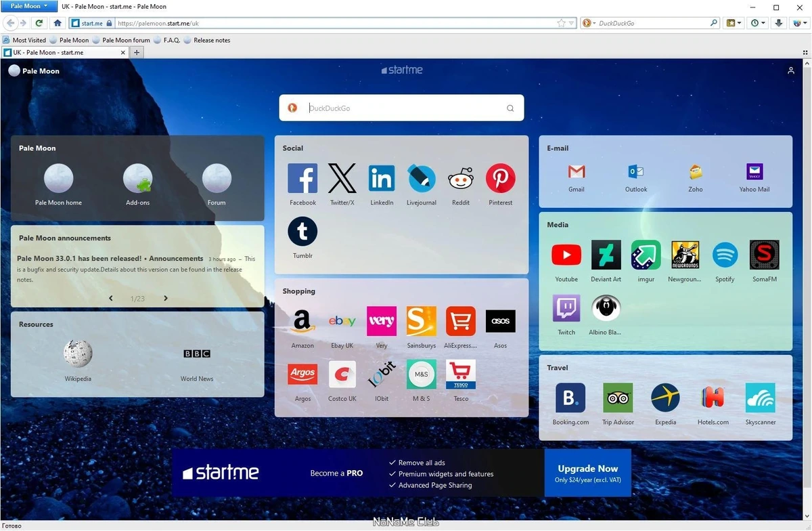Open the Amazon shopping icon
The image size is (812, 531).
(x=302, y=322)
